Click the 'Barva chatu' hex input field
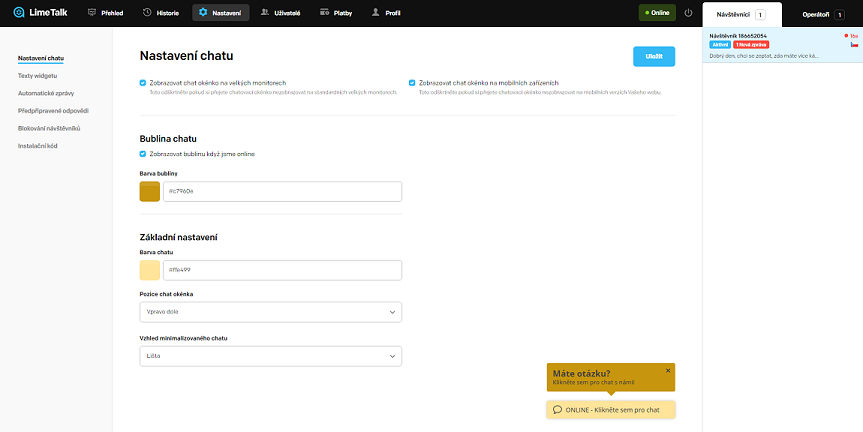This screenshot has height=432, width=863. pos(281,270)
